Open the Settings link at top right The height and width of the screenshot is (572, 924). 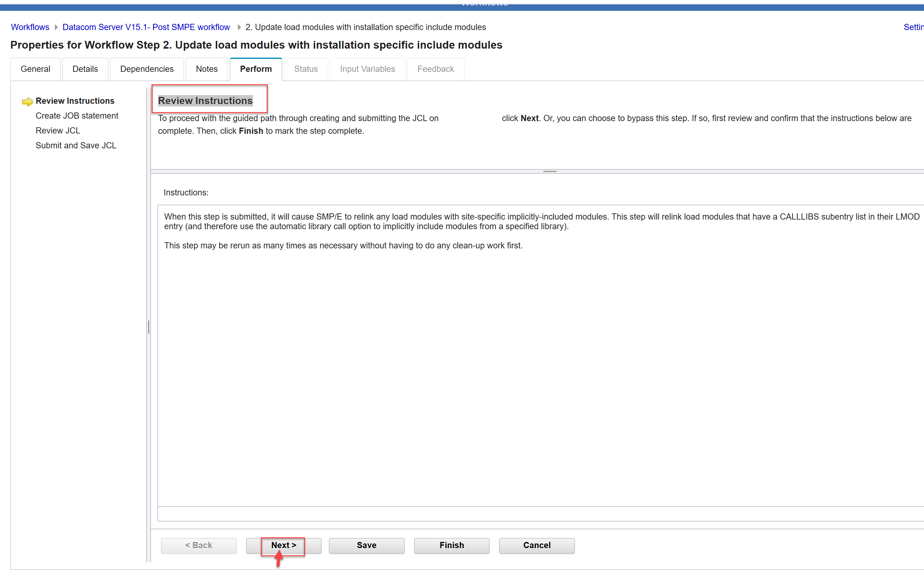(x=913, y=27)
